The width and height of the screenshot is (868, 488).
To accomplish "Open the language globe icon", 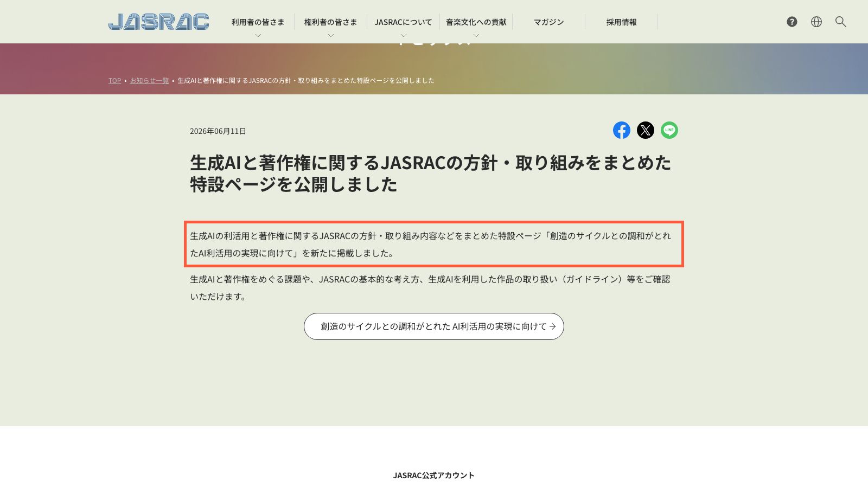I will pos(816,22).
